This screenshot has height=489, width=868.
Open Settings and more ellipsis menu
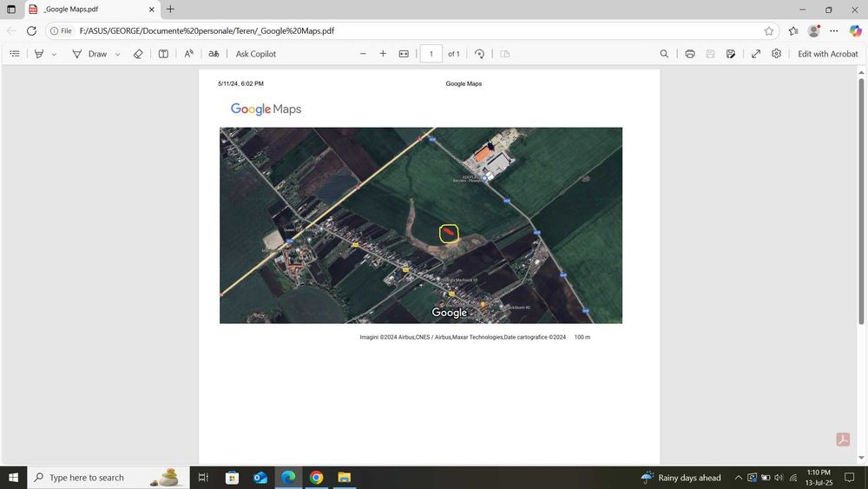(x=834, y=31)
